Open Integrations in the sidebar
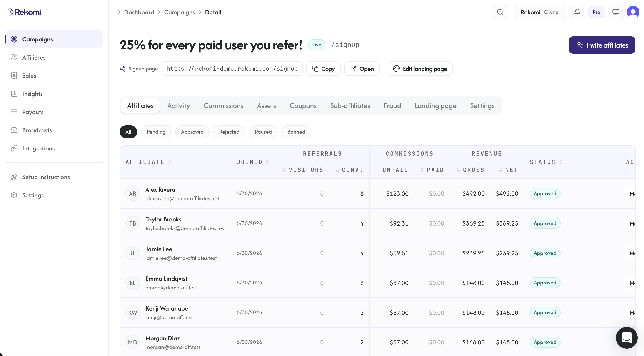The width and height of the screenshot is (644, 356). (x=54, y=148)
